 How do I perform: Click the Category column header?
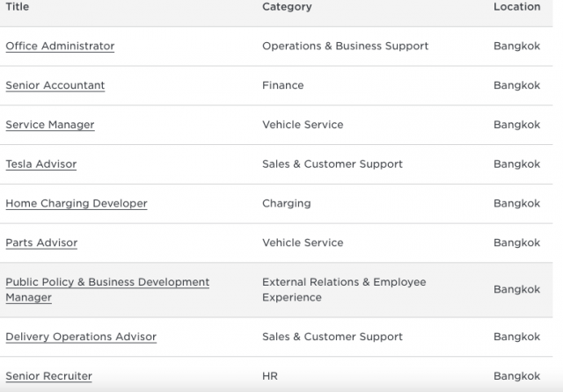click(287, 7)
